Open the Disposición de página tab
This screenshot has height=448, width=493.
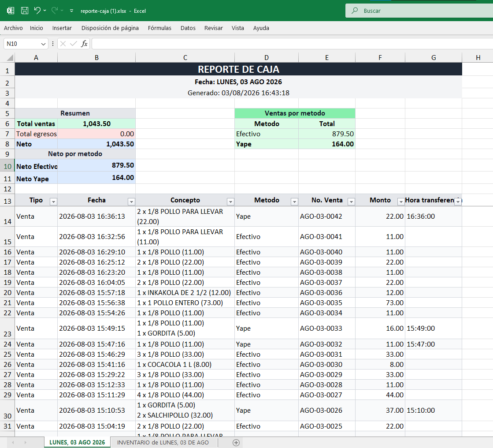coord(110,28)
